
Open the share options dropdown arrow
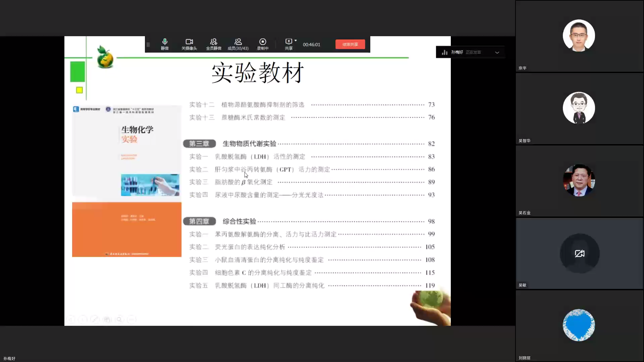tap(296, 41)
